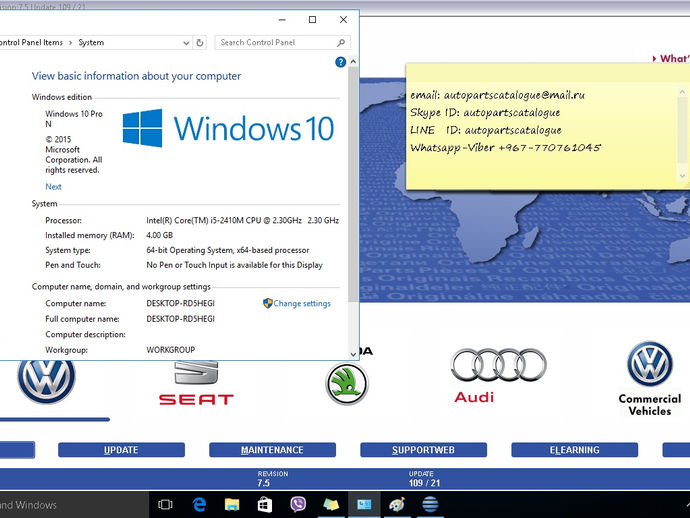Click the System breadcrumb

pyautogui.click(x=91, y=43)
